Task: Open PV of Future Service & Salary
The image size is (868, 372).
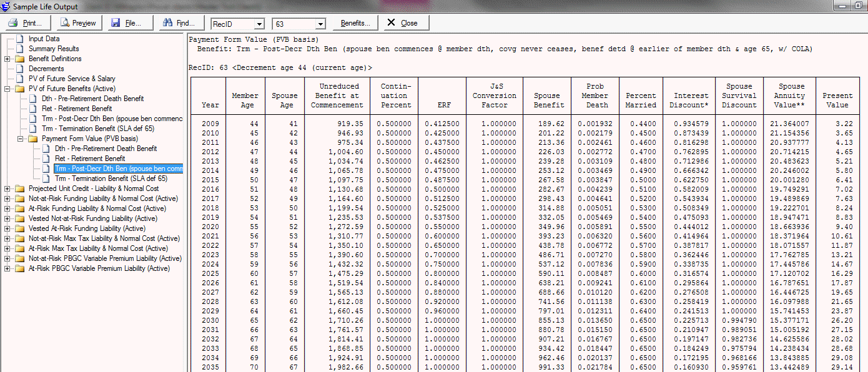Action: [x=72, y=79]
